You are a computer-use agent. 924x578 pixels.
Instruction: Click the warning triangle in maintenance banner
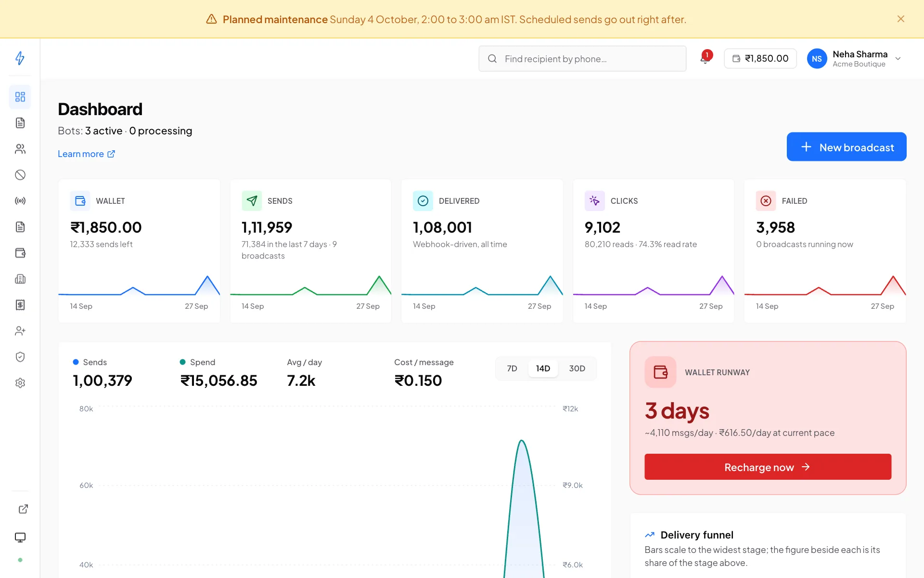211,19
